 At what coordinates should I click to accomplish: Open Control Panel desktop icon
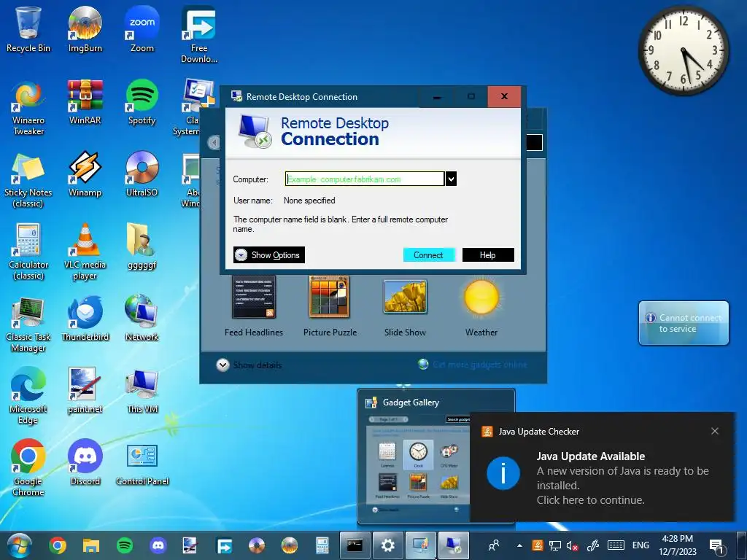[142, 464]
